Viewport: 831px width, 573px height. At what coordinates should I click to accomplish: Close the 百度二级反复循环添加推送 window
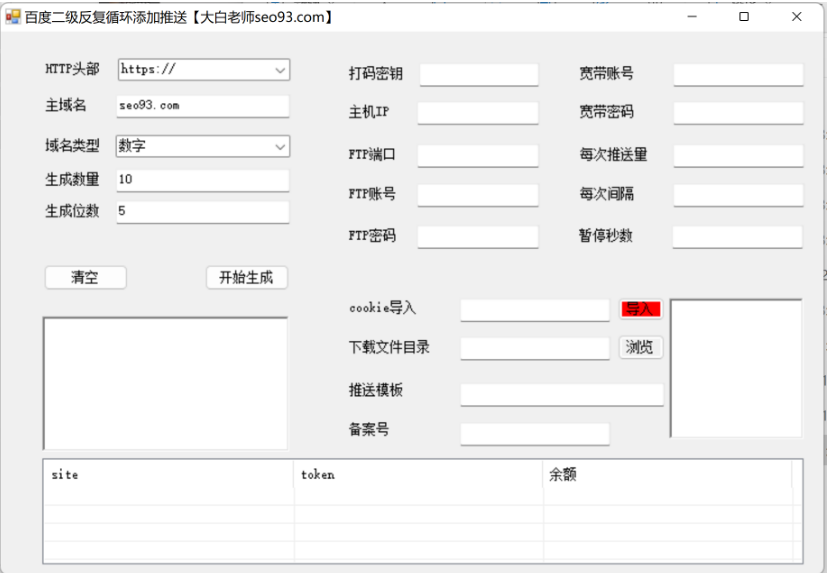[797, 17]
